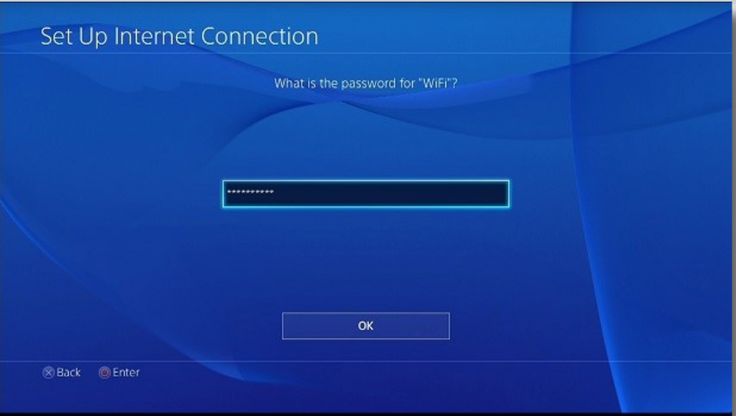Confirm password with the OK button
This screenshot has width=736, height=416.
(x=366, y=326)
